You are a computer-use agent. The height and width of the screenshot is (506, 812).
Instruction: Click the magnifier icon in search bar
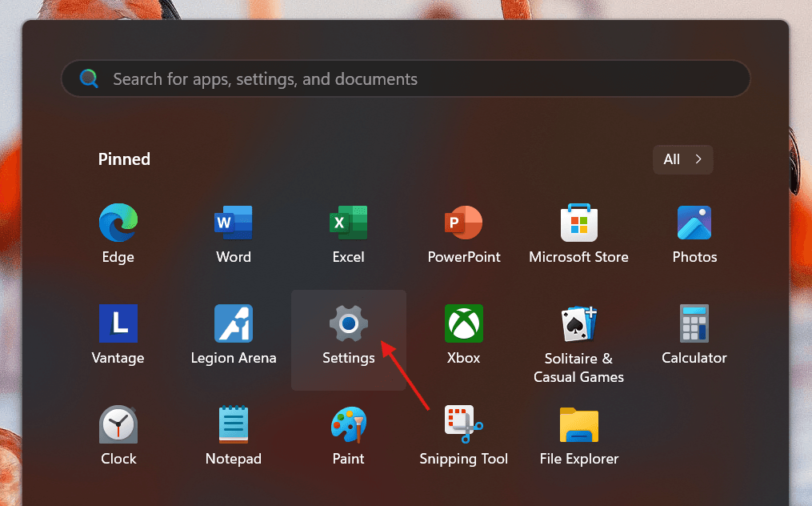coord(89,78)
